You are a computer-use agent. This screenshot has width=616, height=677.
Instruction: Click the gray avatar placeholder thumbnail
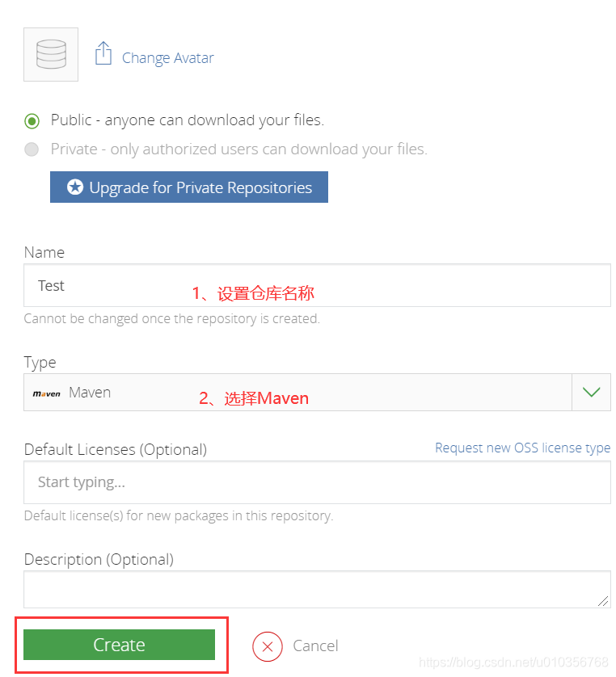coord(50,53)
